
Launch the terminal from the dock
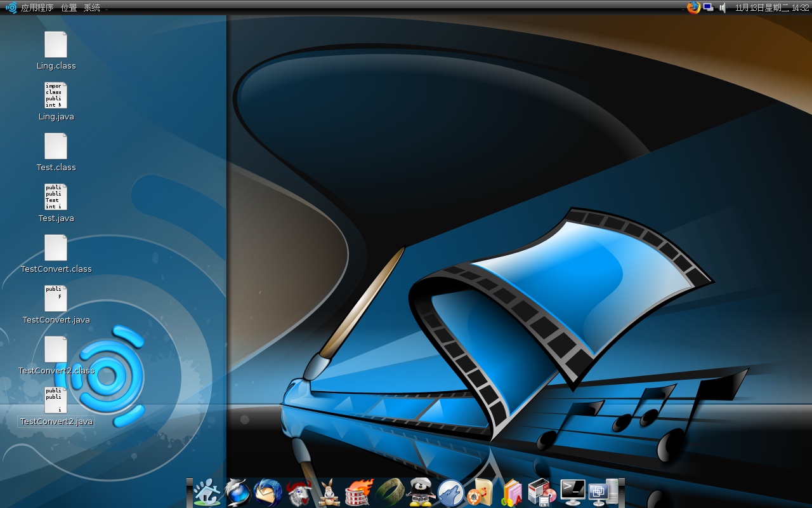[572, 492]
